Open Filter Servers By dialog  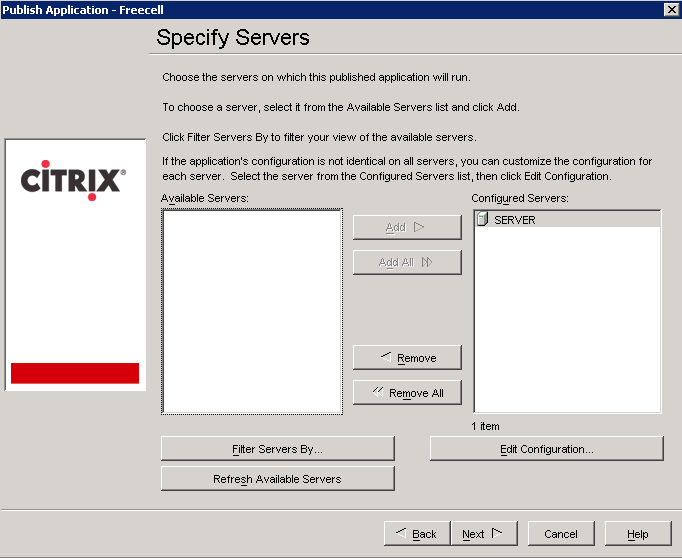(x=277, y=448)
